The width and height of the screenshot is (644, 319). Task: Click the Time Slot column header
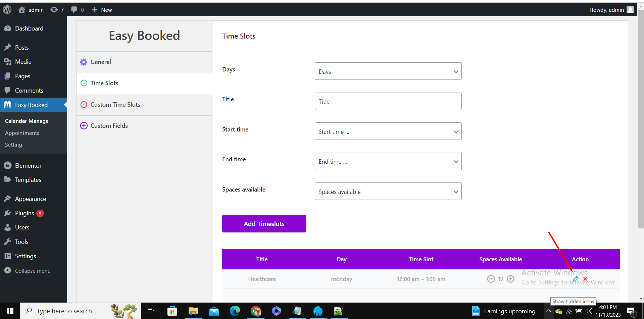click(x=421, y=259)
